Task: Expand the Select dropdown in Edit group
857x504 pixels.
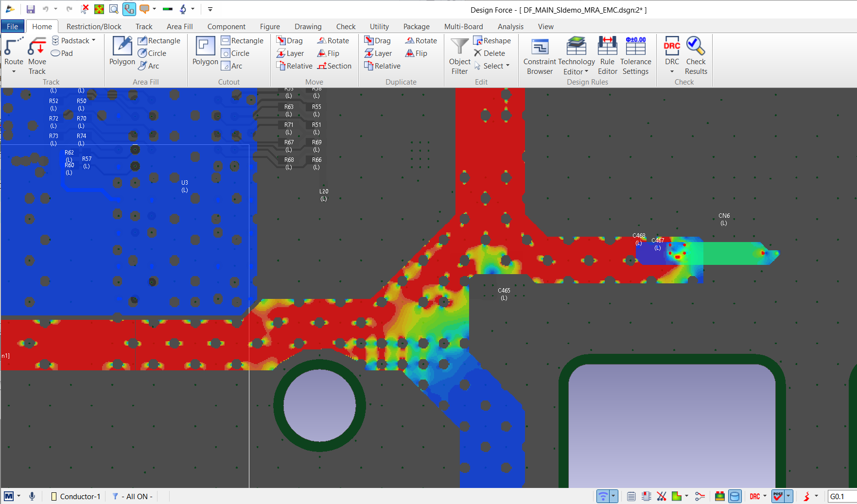Action: (507, 66)
